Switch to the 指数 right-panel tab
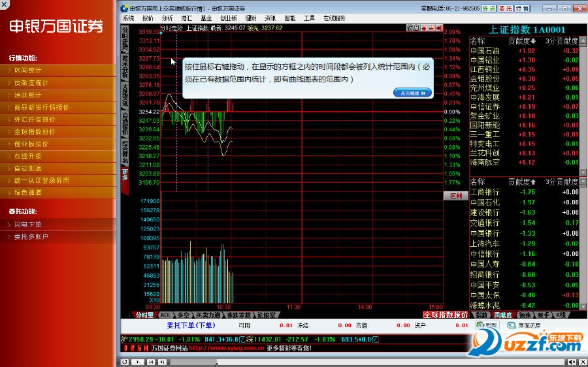This screenshot has height=367, width=588. (x=482, y=315)
